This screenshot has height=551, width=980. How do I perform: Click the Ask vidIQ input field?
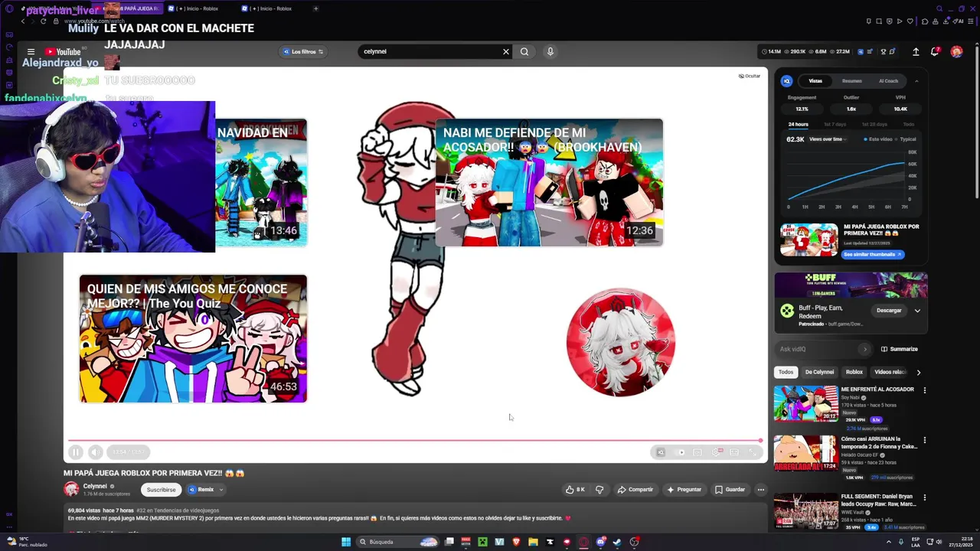[817, 349]
